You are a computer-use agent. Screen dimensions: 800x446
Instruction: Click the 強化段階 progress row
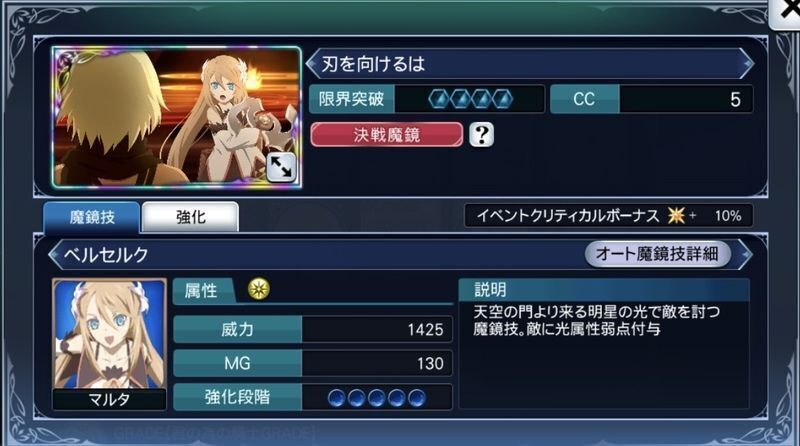[313, 397]
